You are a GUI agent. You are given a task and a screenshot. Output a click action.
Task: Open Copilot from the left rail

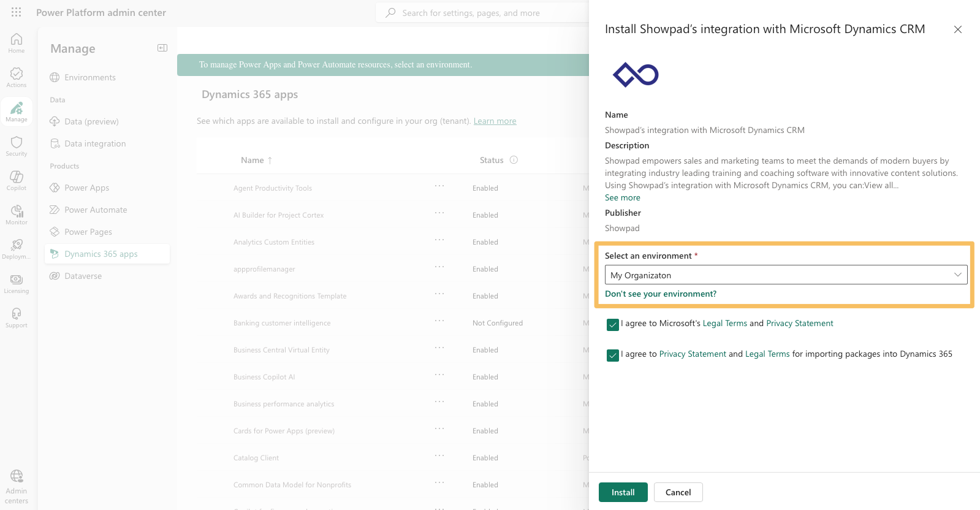coord(17,180)
